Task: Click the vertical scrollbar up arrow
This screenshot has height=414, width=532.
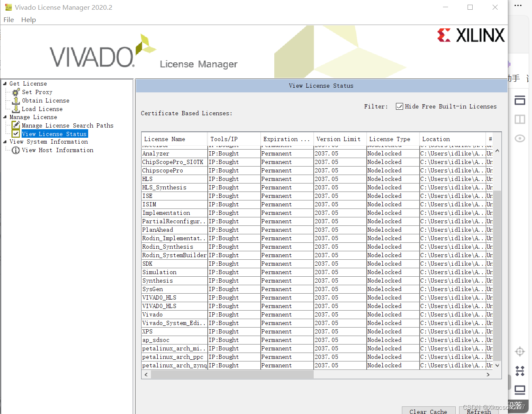Action: click(497, 150)
